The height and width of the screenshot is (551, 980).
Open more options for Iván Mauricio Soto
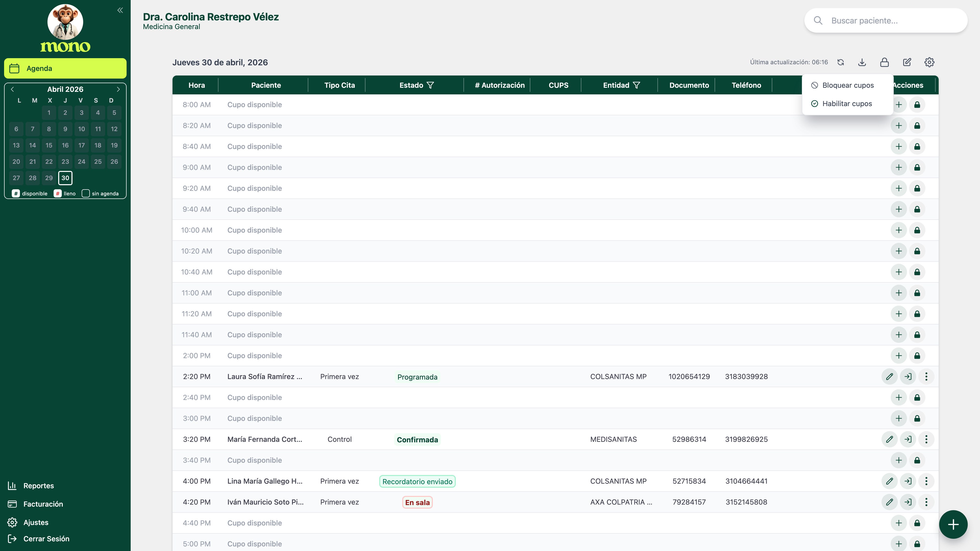[x=926, y=502]
